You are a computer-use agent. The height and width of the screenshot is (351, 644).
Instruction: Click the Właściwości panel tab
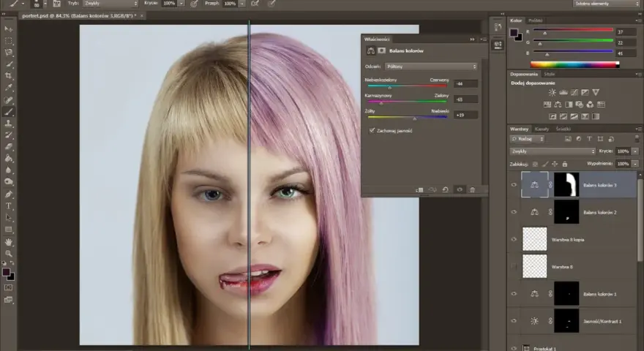click(377, 39)
